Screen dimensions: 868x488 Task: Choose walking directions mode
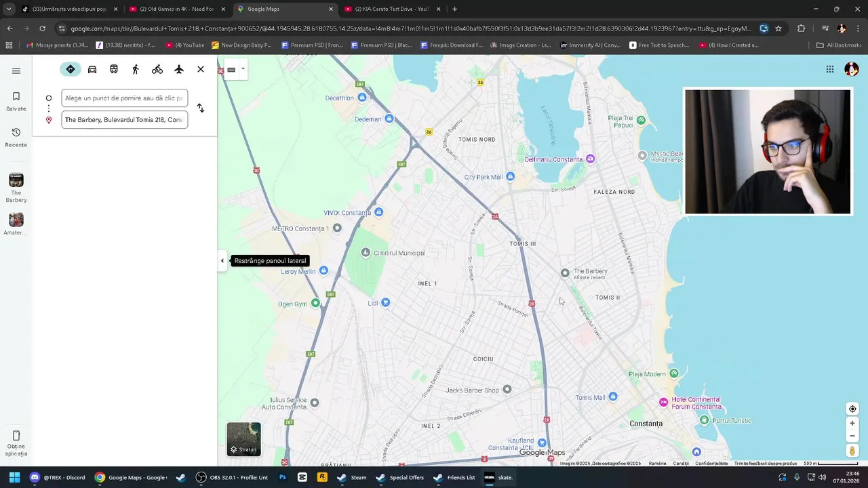pos(136,69)
